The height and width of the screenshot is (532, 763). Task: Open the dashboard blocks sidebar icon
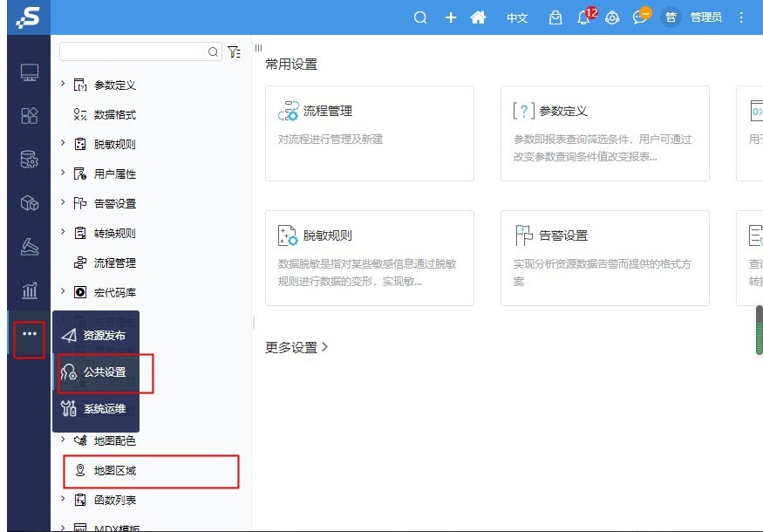pyautogui.click(x=29, y=116)
